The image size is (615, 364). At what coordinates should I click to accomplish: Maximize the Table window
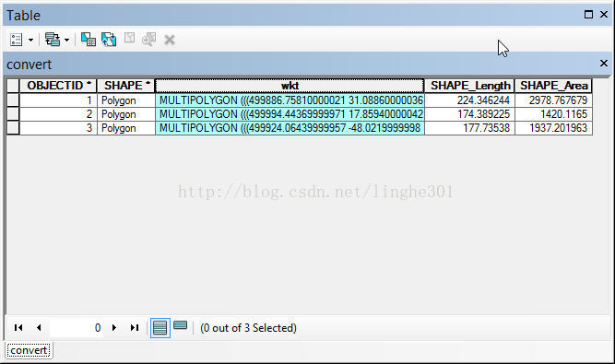pyautogui.click(x=588, y=15)
